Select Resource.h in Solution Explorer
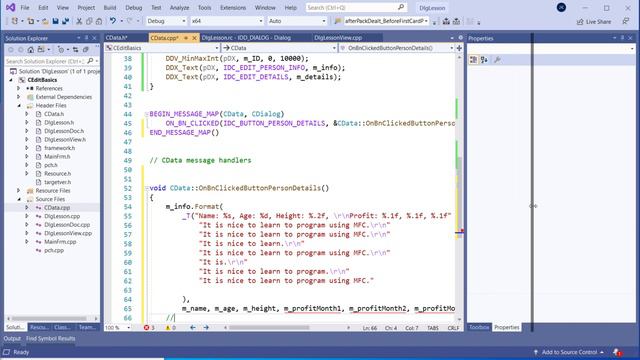This screenshot has height=360, width=640. pos(58,173)
